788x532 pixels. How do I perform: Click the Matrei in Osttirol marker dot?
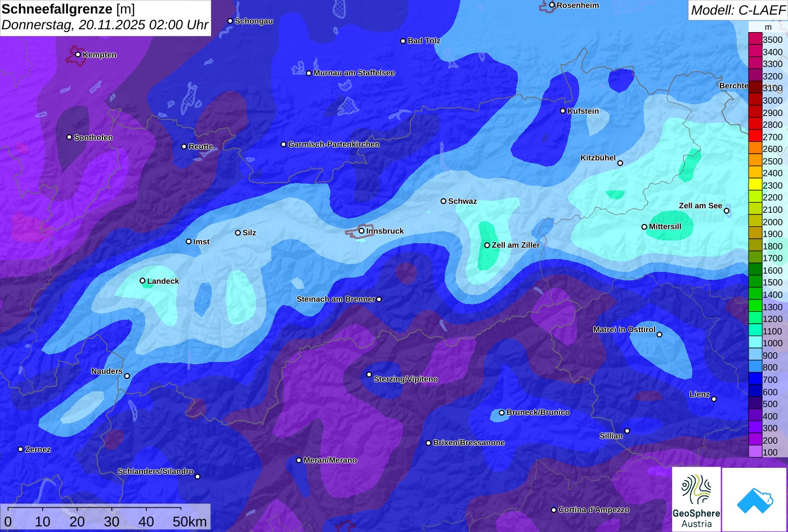pos(659,334)
